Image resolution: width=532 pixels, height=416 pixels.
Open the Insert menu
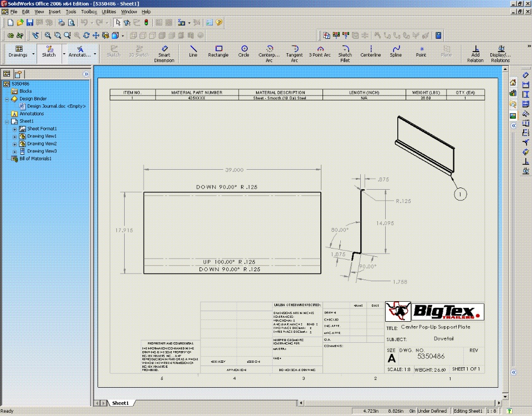[x=54, y=12]
